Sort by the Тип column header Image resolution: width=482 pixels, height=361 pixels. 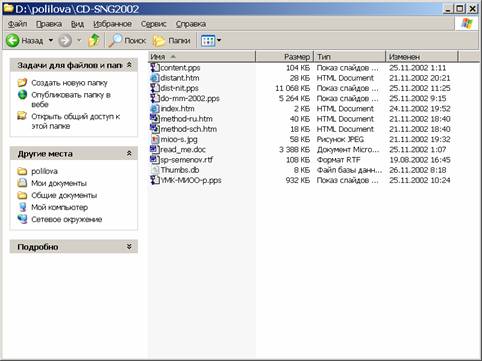(x=350, y=57)
